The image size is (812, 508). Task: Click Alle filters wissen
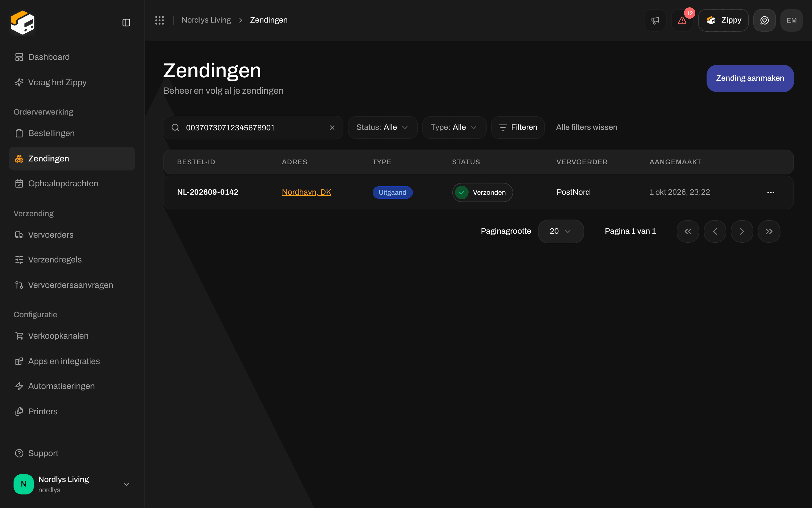pos(586,127)
